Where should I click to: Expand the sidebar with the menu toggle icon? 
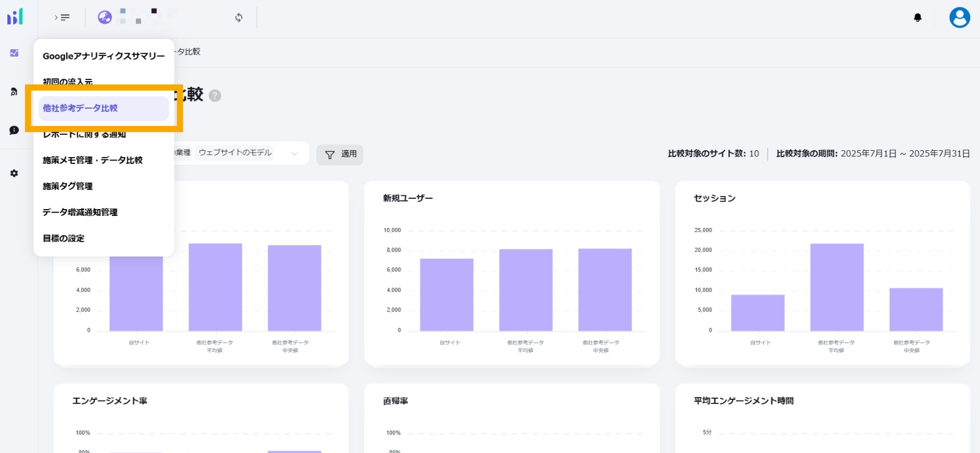pyautogui.click(x=62, y=17)
